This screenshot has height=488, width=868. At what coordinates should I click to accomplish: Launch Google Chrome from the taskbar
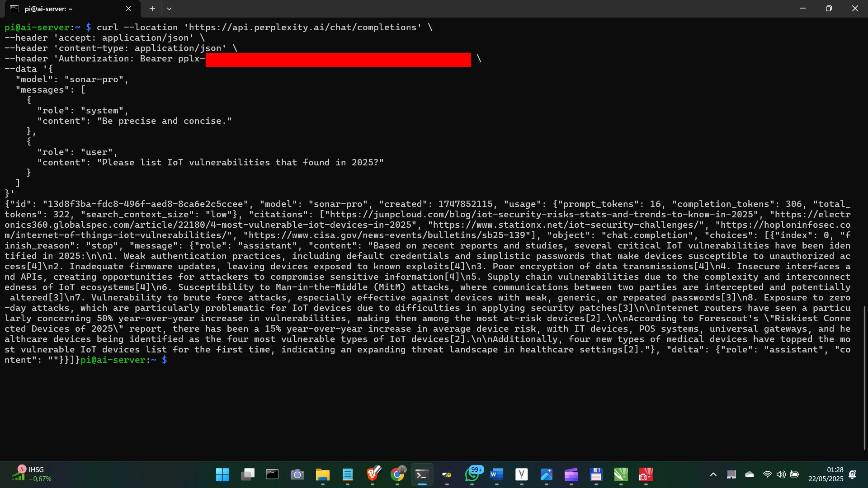tap(398, 474)
